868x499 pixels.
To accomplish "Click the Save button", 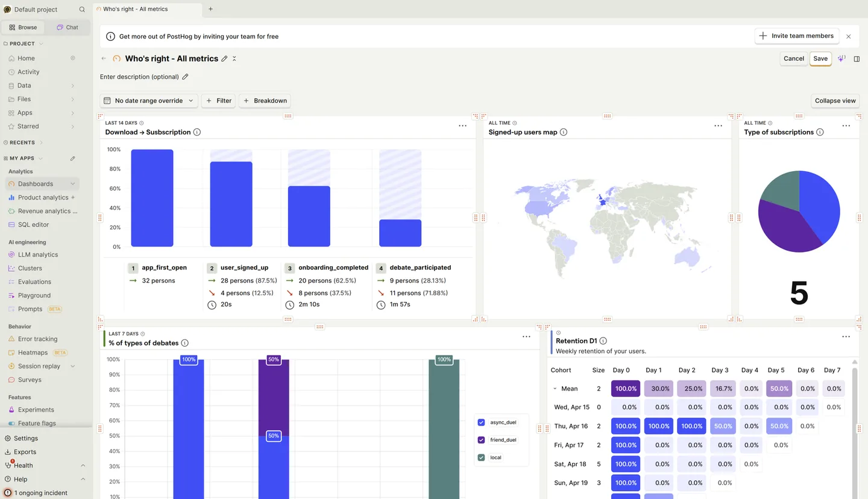I will tap(820, 58).
